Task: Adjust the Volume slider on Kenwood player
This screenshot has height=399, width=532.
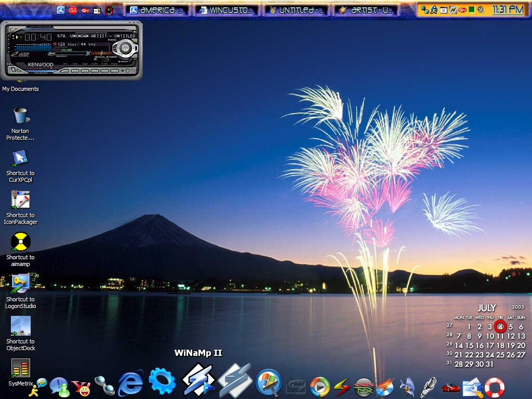Action: (70, 53)
